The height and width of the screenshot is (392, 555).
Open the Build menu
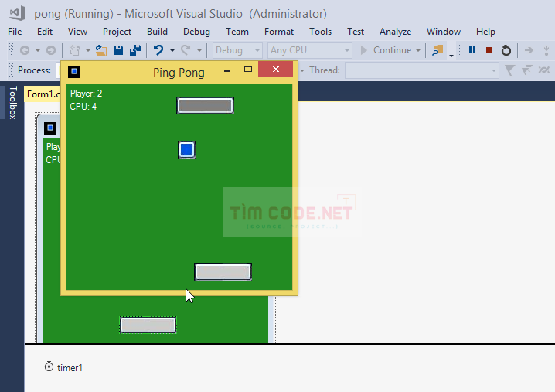click(157, 32)
